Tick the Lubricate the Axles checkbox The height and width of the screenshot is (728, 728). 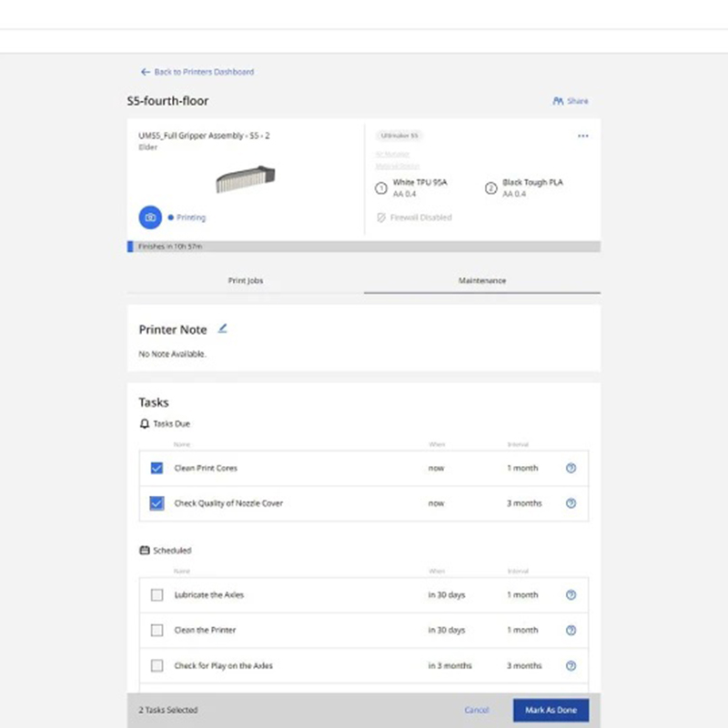pos(157,595)
